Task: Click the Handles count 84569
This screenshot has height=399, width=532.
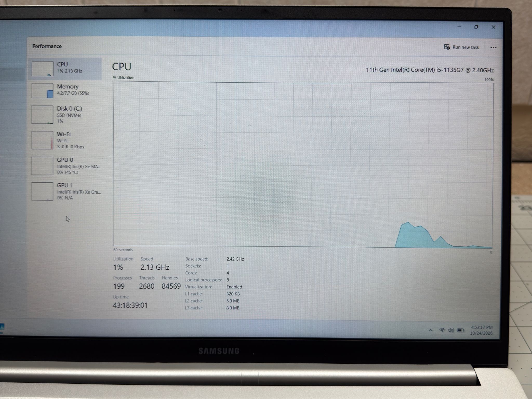Action: tap(171, 286)
